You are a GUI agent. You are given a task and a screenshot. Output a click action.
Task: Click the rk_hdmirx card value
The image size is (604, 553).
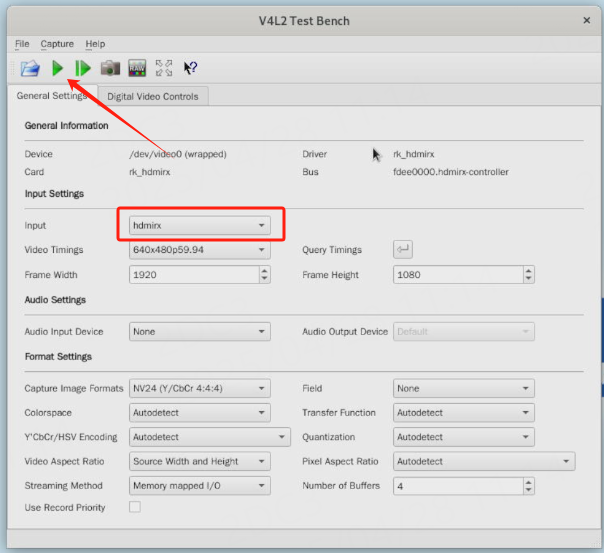coord(150,172)
